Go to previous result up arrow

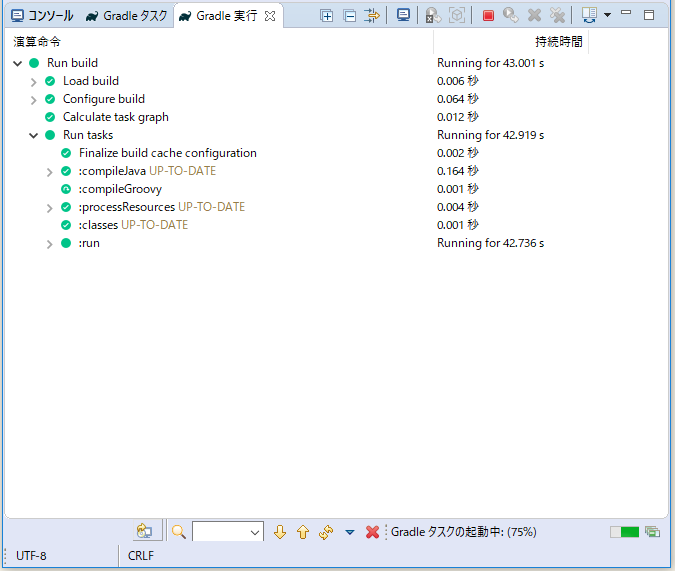(x=303, y=532)
